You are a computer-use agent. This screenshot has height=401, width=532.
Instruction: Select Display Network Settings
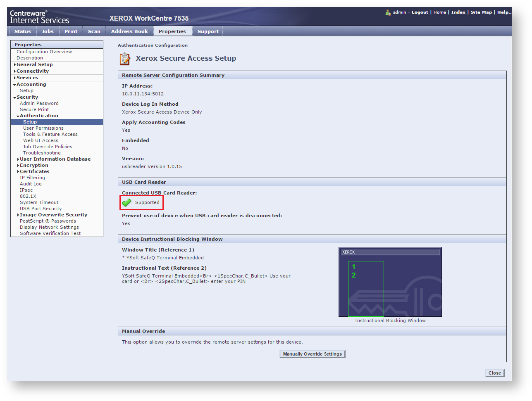click(49, 227)
